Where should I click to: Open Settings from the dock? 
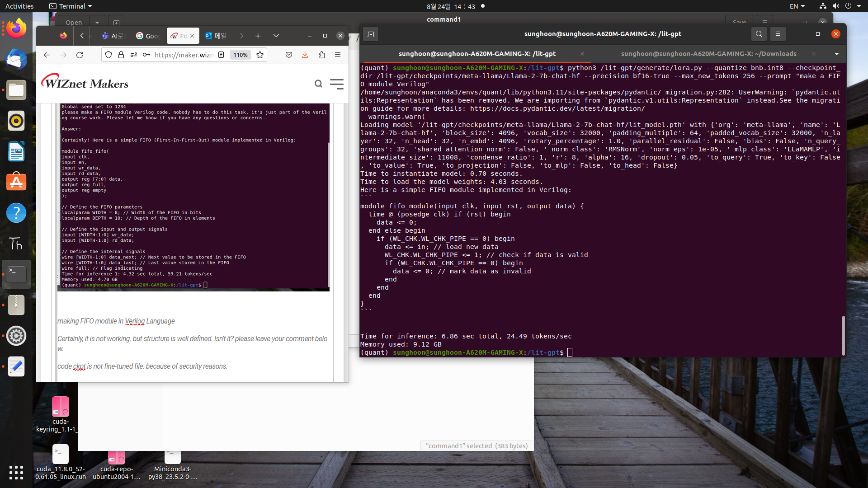pos(16,336)
